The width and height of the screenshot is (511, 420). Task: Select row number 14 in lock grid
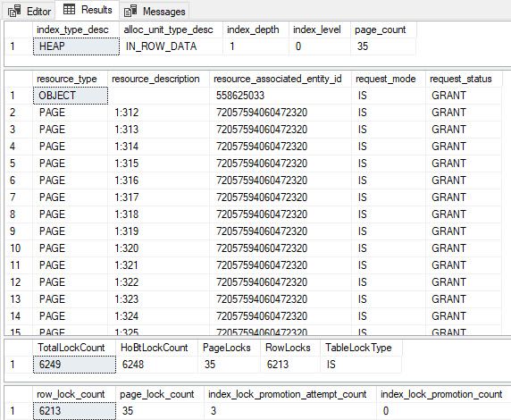19,316
